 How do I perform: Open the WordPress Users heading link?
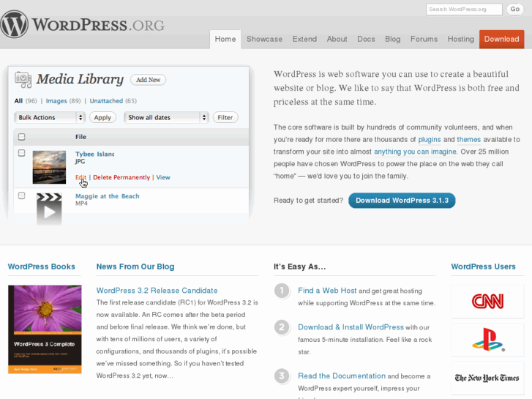[483, 266]
